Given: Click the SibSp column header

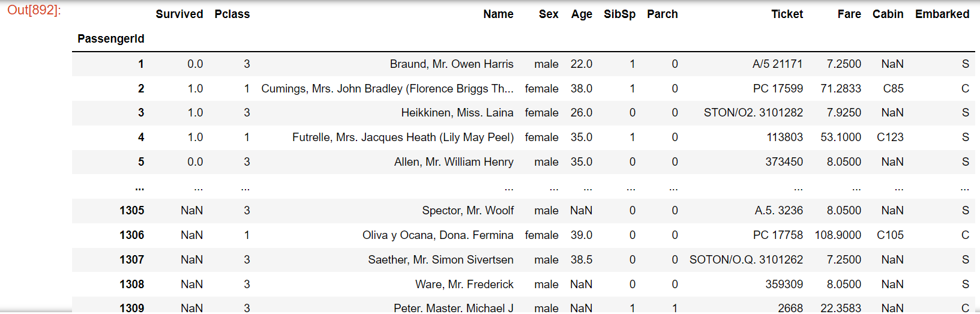Looking at the screenshot, I should pyautogui.click(x=619, y=14).
